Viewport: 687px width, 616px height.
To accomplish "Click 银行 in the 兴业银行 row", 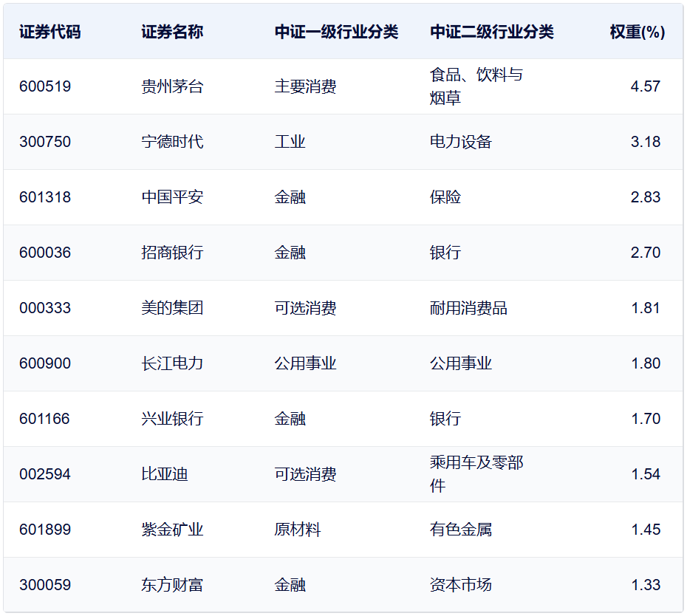I will 445,419.
